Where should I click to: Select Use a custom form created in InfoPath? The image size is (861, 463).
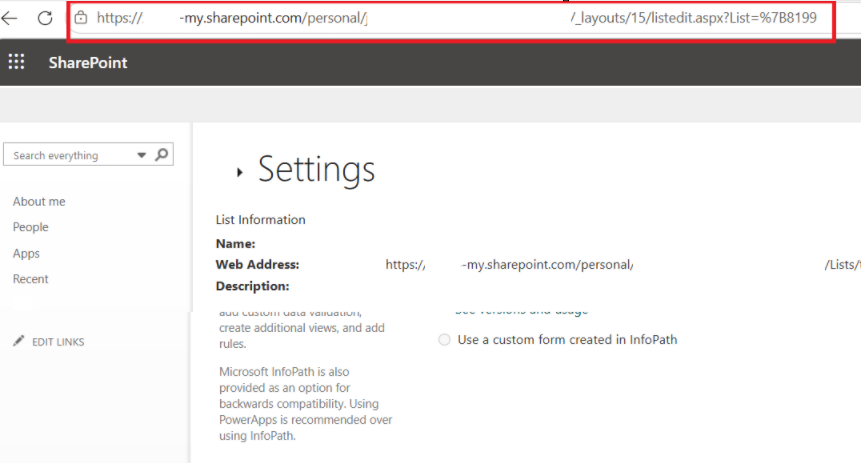(x=444, y=340)
